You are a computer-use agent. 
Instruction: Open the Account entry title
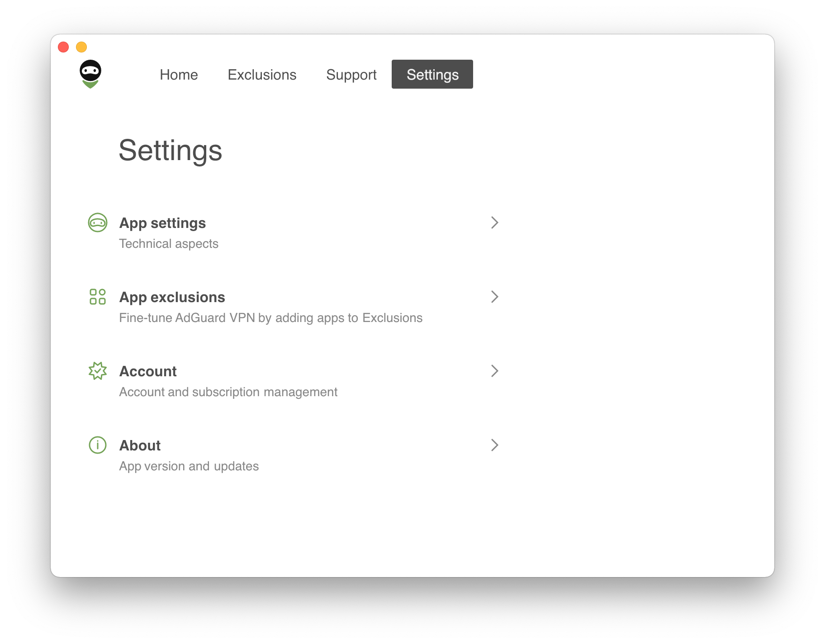click(x=148, y=371)
